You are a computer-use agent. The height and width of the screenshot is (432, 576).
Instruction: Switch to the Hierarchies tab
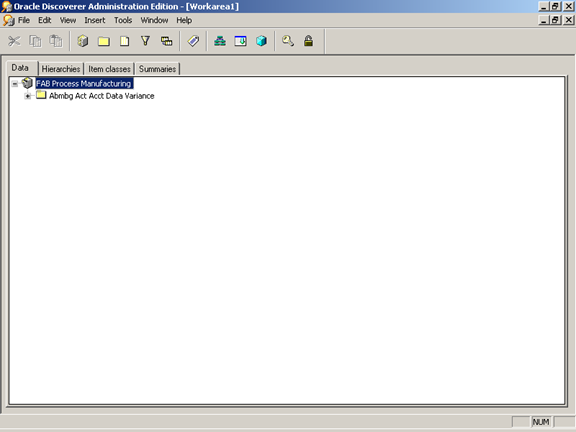[x=61, y=69]
